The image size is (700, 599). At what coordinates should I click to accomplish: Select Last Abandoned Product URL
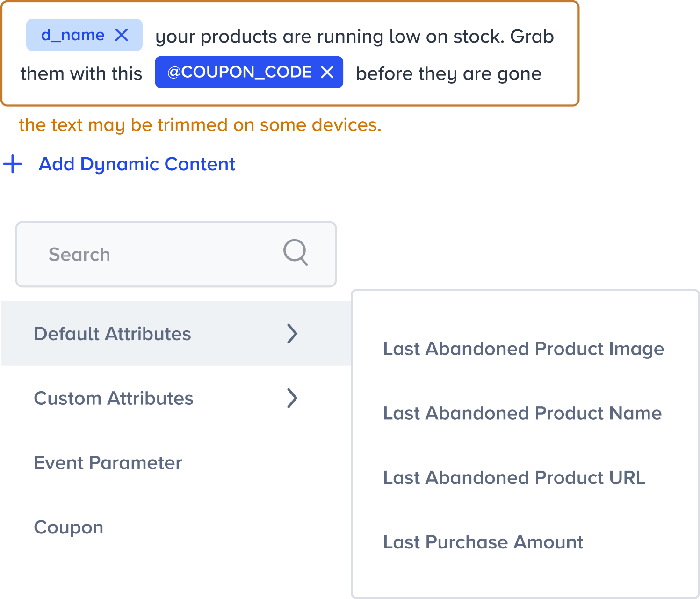tap(514, 478)
